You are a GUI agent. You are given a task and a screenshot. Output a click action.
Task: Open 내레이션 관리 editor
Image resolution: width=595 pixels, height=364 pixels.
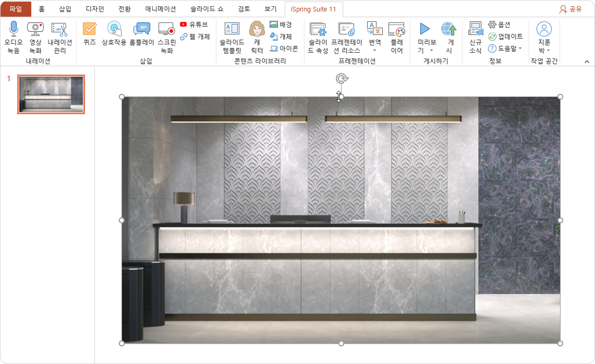tap(60, 29)
